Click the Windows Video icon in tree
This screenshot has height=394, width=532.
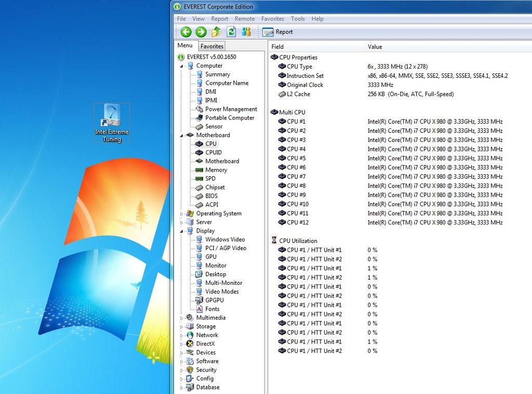[199, 239]
